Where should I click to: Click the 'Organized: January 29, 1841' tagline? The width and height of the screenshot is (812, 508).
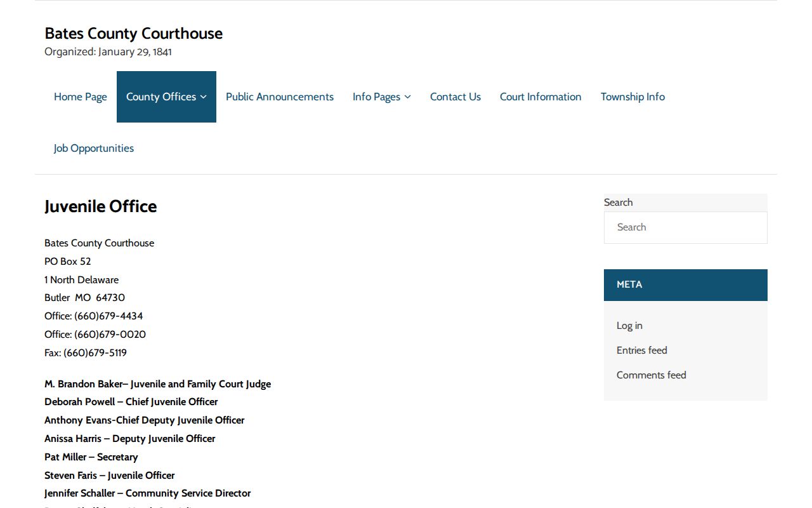point(108,52)
